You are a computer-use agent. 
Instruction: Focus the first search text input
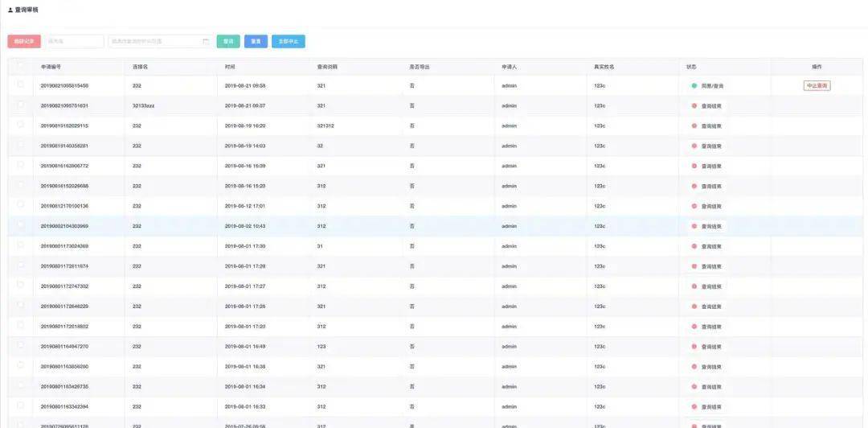point(74,41)
